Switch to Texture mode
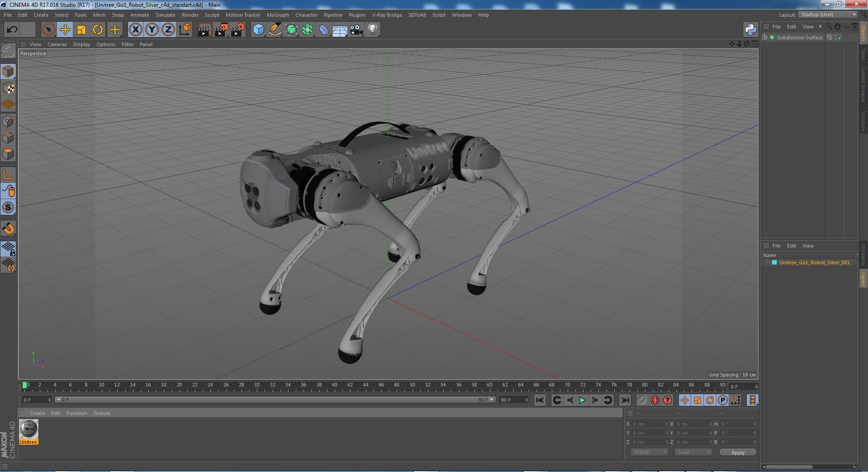 [8, 88]
